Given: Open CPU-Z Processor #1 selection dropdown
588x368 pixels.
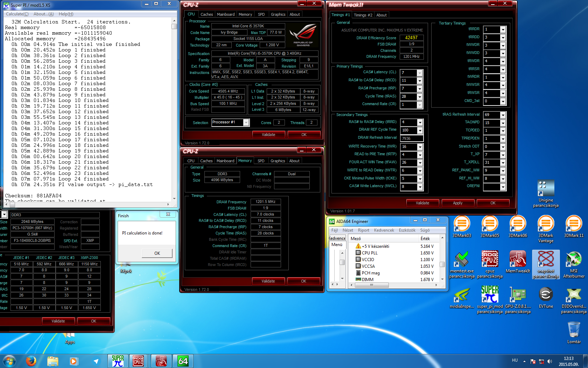Looking at the screenshot, I should pos(246,122).
